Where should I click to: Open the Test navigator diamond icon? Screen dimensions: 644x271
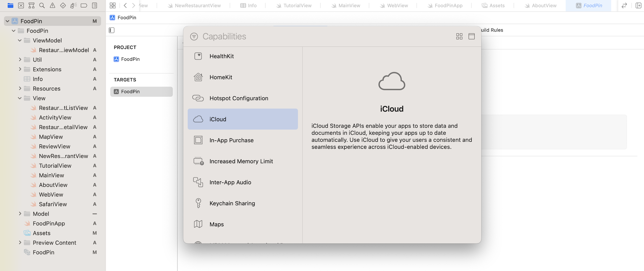[63, 5]
